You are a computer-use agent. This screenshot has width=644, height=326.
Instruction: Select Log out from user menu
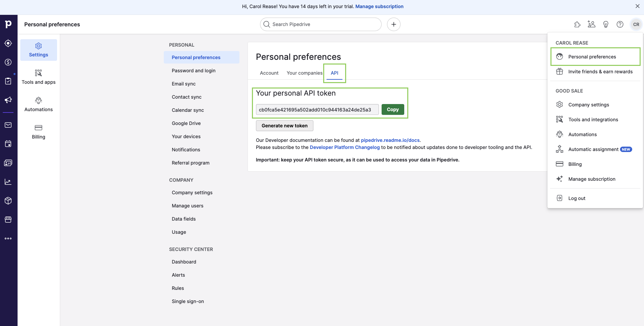(576, 198)
